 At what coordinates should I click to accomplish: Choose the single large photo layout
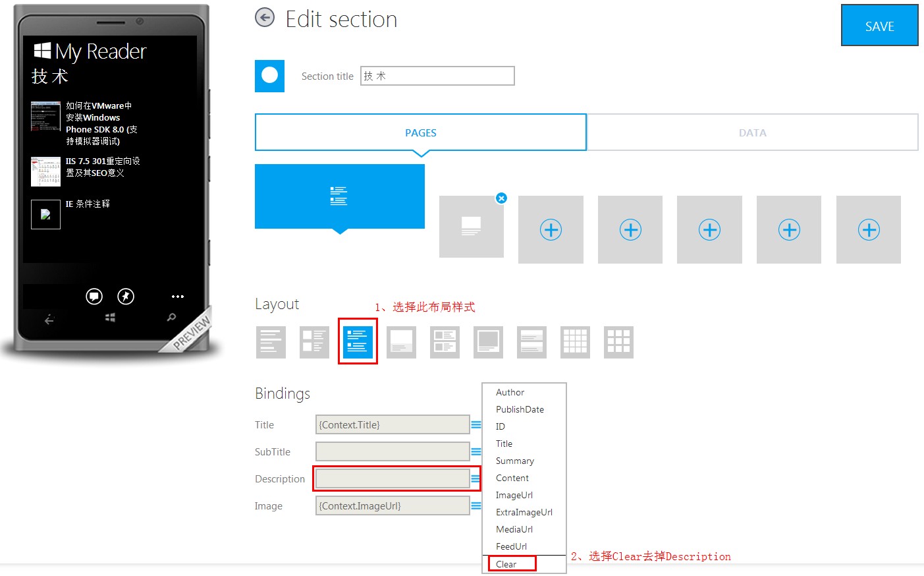click(x=488, y=342)
